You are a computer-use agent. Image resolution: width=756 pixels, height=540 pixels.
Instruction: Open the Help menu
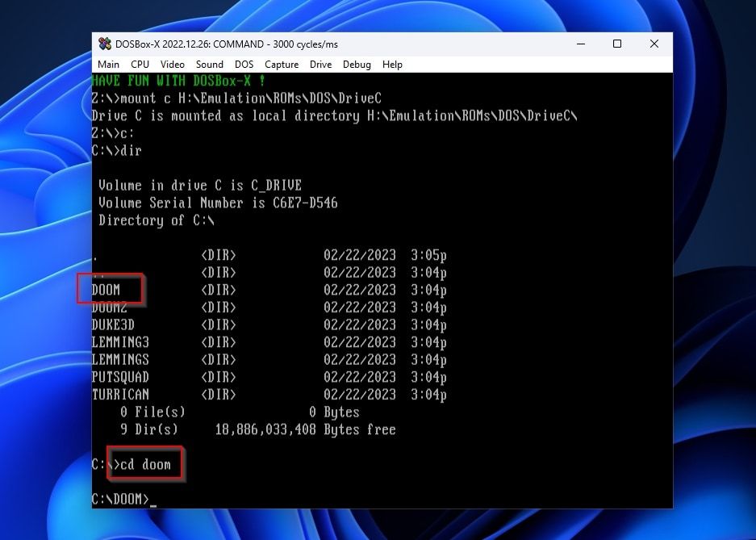coord(392,65)
